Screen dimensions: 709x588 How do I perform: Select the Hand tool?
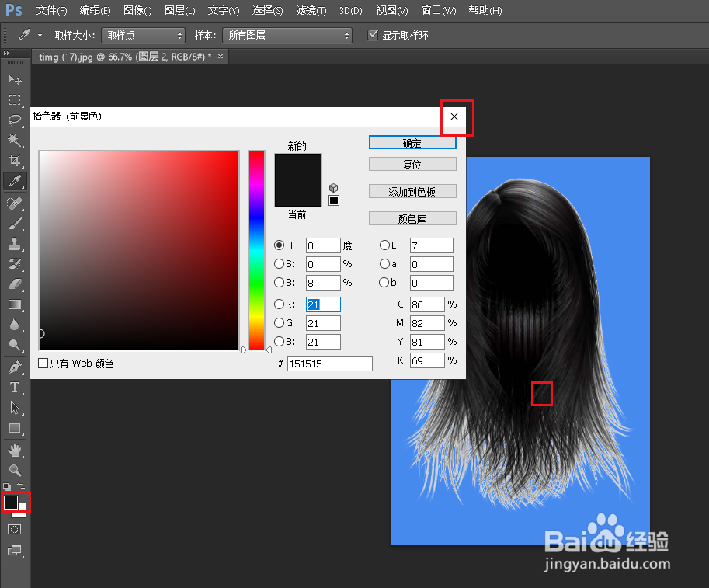coord(15,451)
